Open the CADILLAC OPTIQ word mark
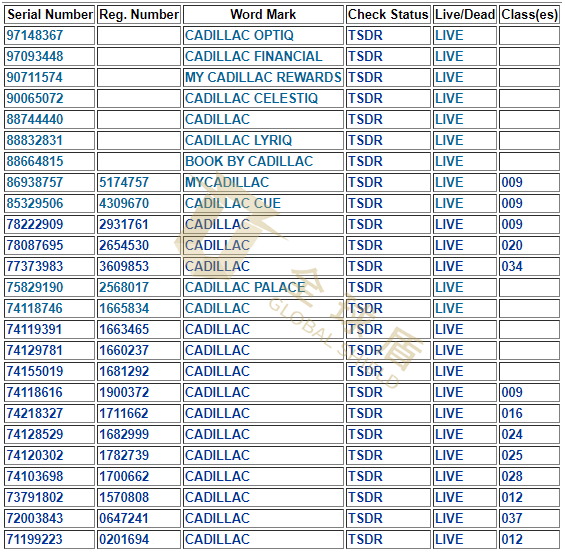The height and width of the screenshot is (552, 565). click(239, 35)
